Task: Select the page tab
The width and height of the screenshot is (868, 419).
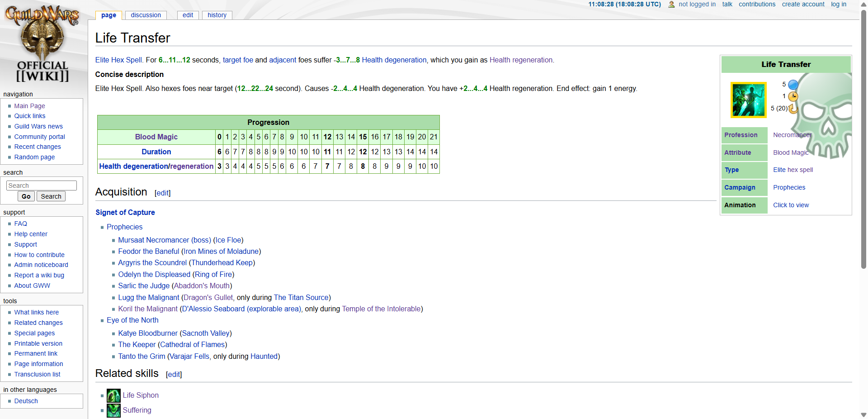Action: point(108,15)
